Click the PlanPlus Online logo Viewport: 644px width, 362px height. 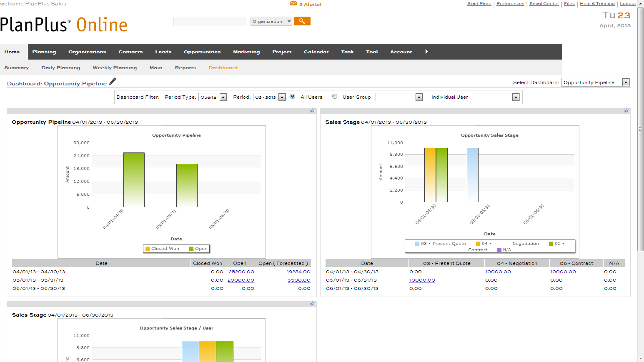click(x=64, y=25)
